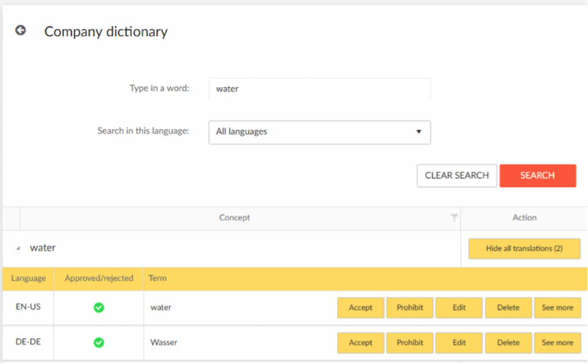See more for the EN-US term
588x364 pixels.
pyautogui.click(x=558, y=308)
